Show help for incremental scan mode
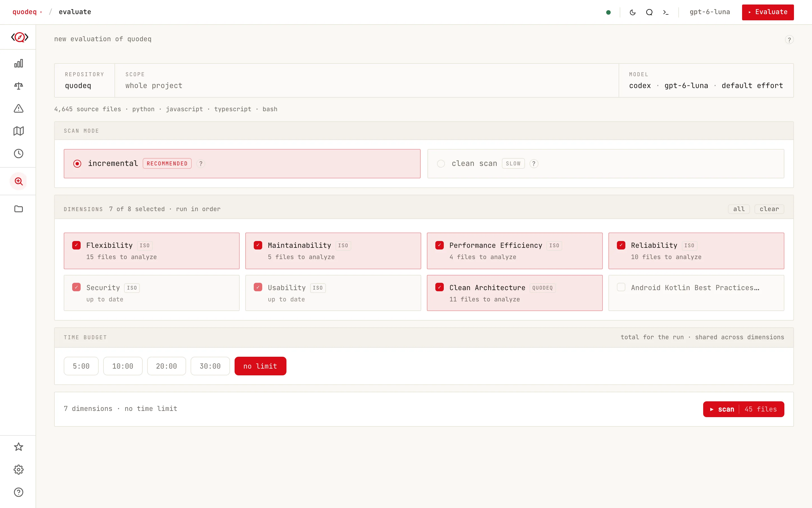The width and height of the screenshot is (812, 508). click(x=201, y=164)
